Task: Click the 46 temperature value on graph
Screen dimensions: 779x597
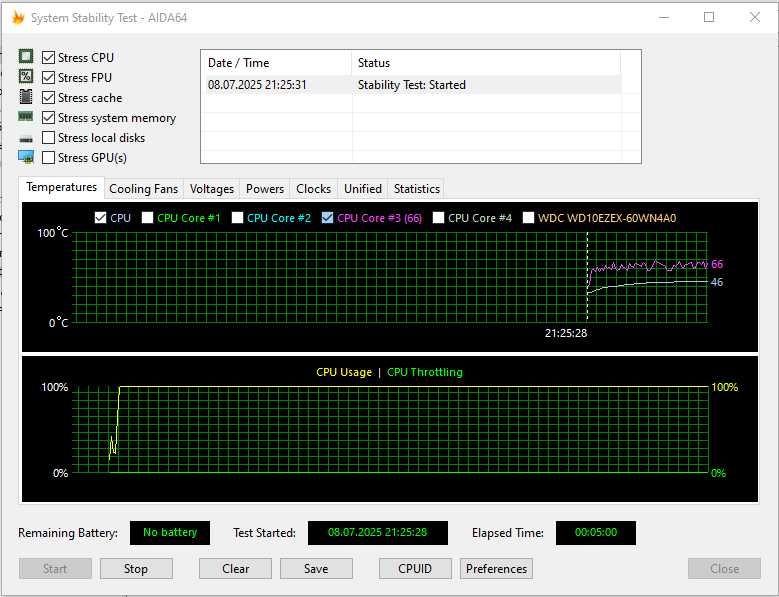Action: 717,283
